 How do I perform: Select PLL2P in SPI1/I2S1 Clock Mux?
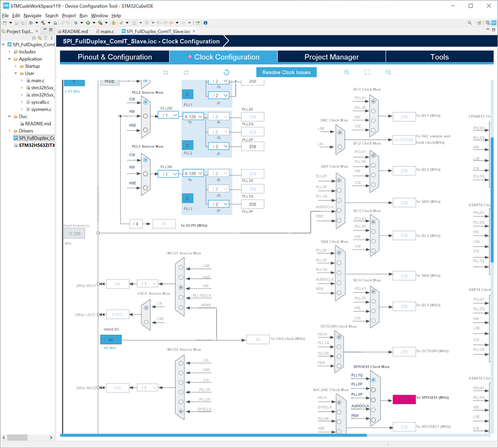[x=373, y=390]
